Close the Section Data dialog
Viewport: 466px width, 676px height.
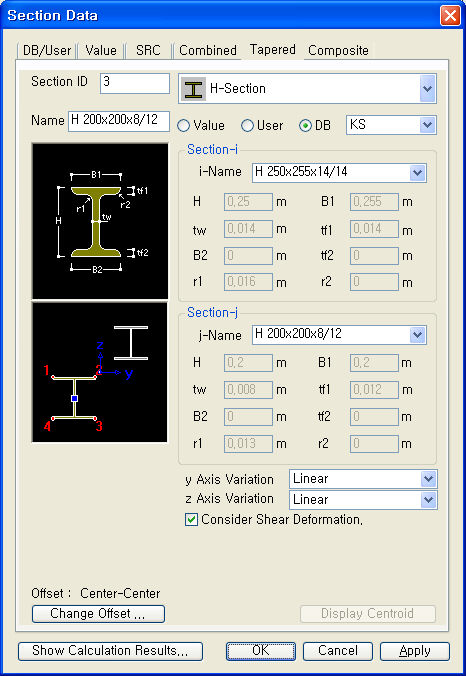point(450,16)
